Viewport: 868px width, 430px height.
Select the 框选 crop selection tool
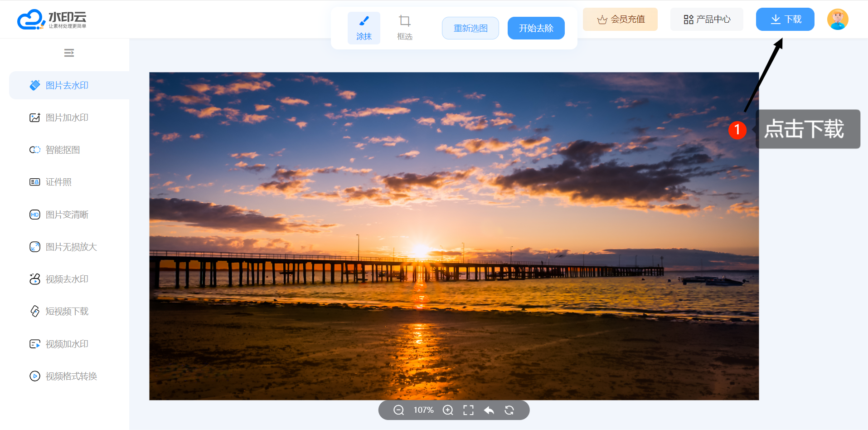click(x=404, y=28)
